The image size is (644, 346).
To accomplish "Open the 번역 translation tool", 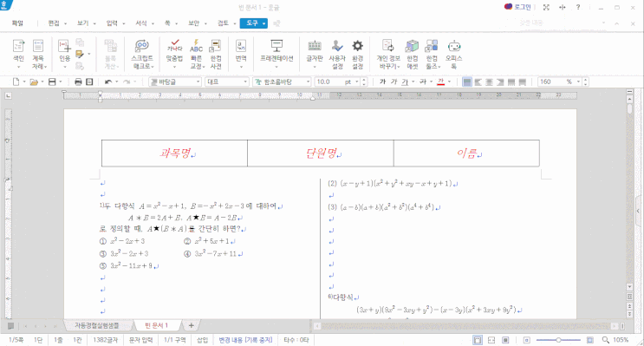I will (x=241, y=54).
